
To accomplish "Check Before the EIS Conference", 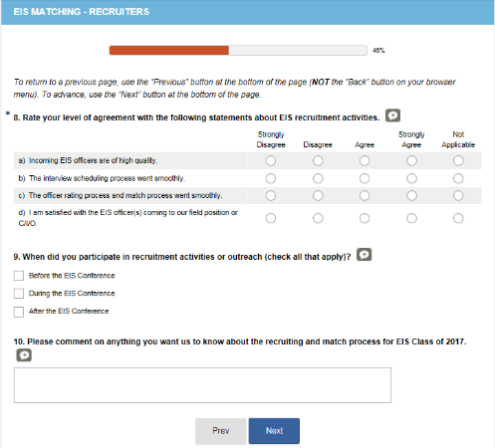I will point(19,276).
